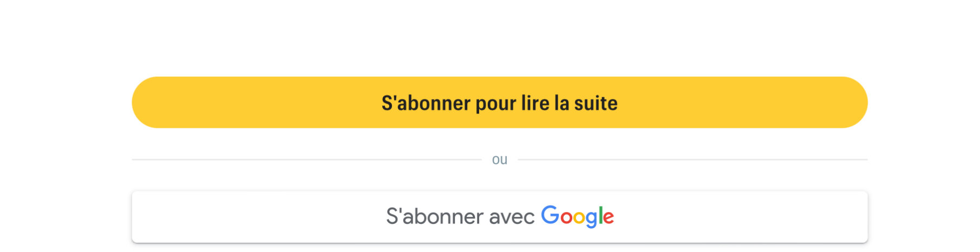Viewport: 980px width, 252px height.
Task: Click the blue capital G of Google
Action: point(550,215)
